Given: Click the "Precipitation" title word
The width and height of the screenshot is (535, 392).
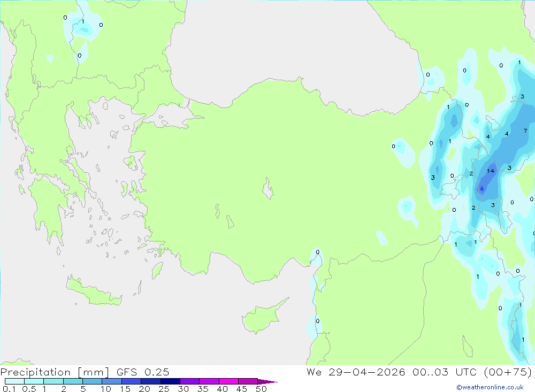Looking at the screenshot, I should click(35, 372).
